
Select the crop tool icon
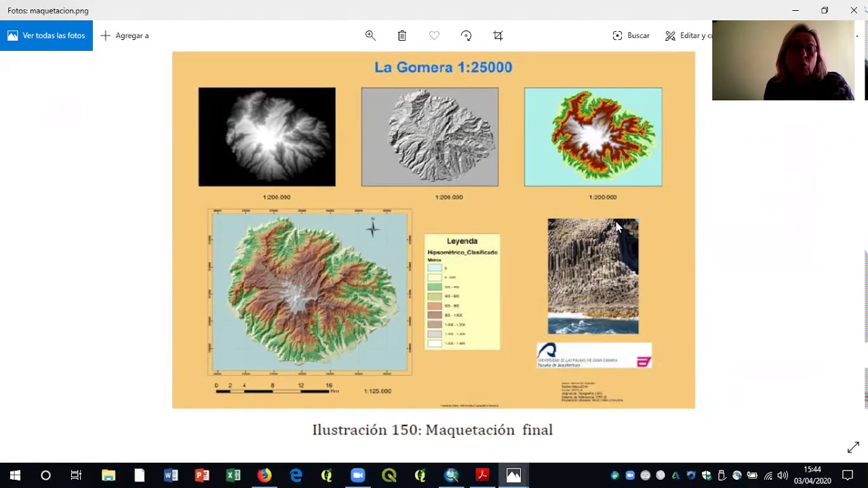coord(498,35)
